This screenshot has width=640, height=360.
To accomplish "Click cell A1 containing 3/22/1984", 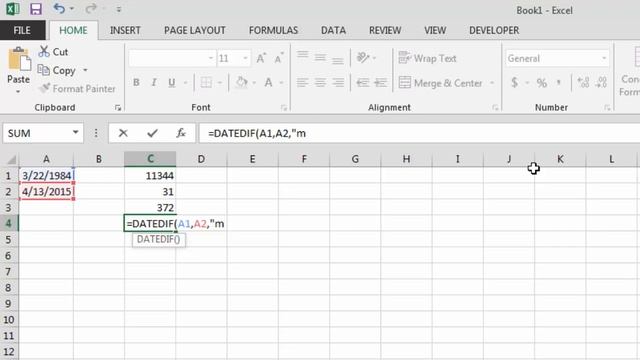I will click(46, 176).
